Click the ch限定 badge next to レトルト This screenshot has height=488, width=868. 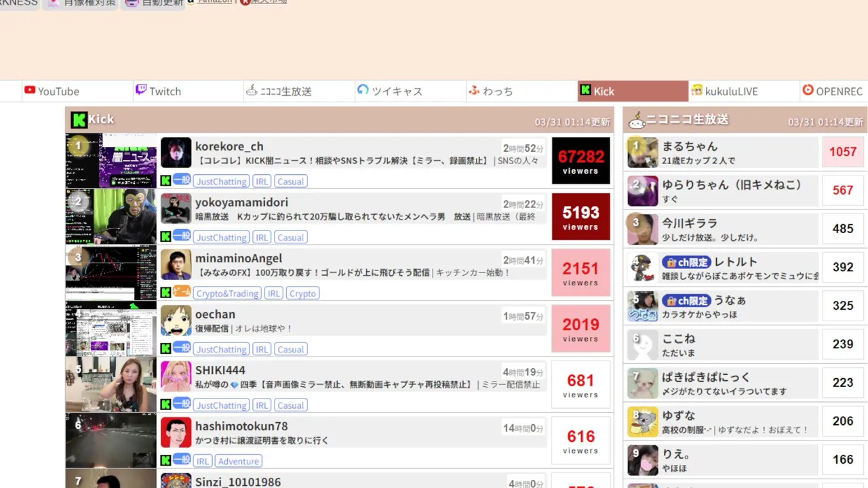pyautogui.click(x=686, y=262)
